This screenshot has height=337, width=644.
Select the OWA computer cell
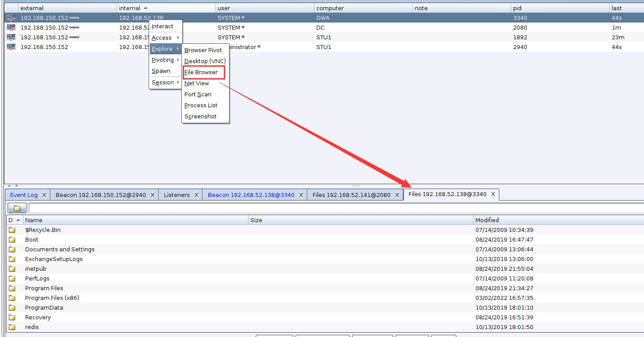coord(364,18)
